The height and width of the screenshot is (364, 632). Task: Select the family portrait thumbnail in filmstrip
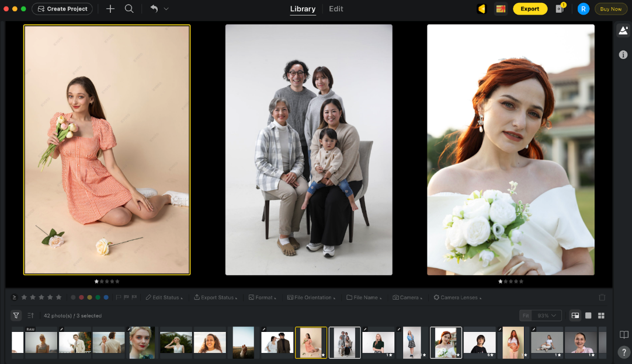[x=345, y=342]
